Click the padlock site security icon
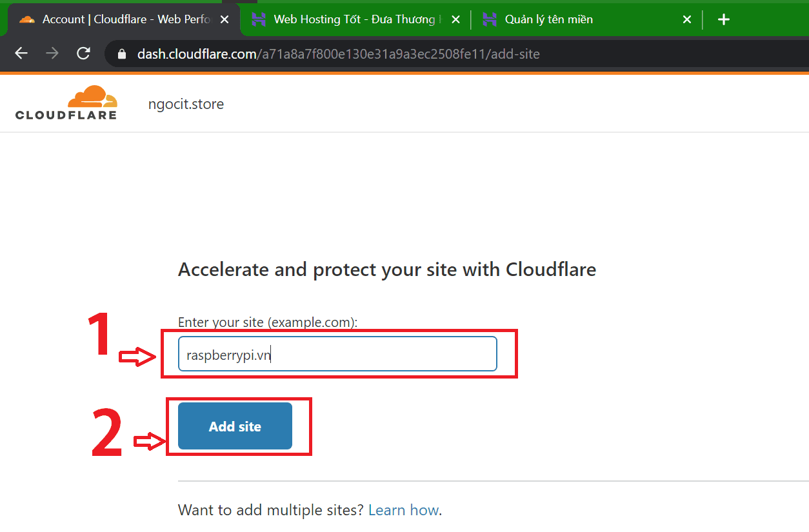Screen dimensions: 809x532 (121, 54)
